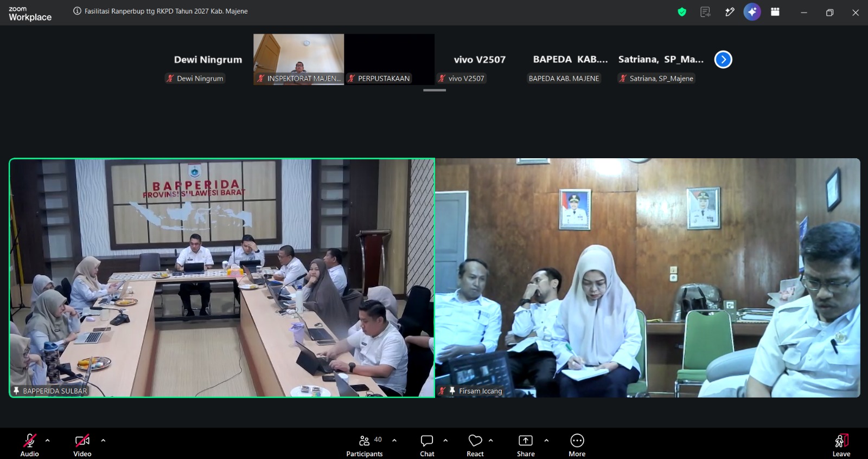Select Satriana, SP_Majene participant tile

click(661, 60)
